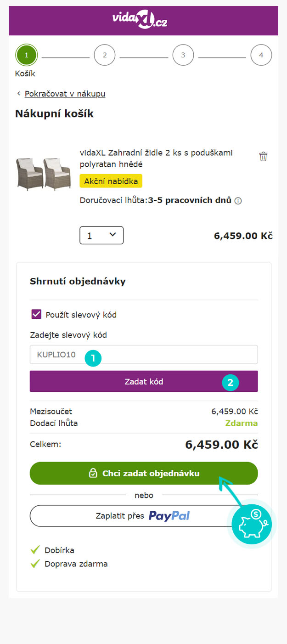Screen dimensions: 287x644
Task: Open the garden chairs product thumbnail
Action: [x=43, y=174]
